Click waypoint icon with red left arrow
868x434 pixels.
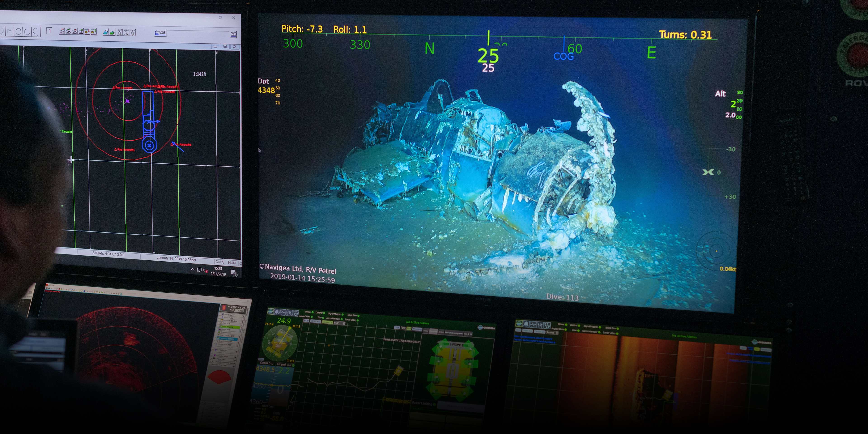62,31
